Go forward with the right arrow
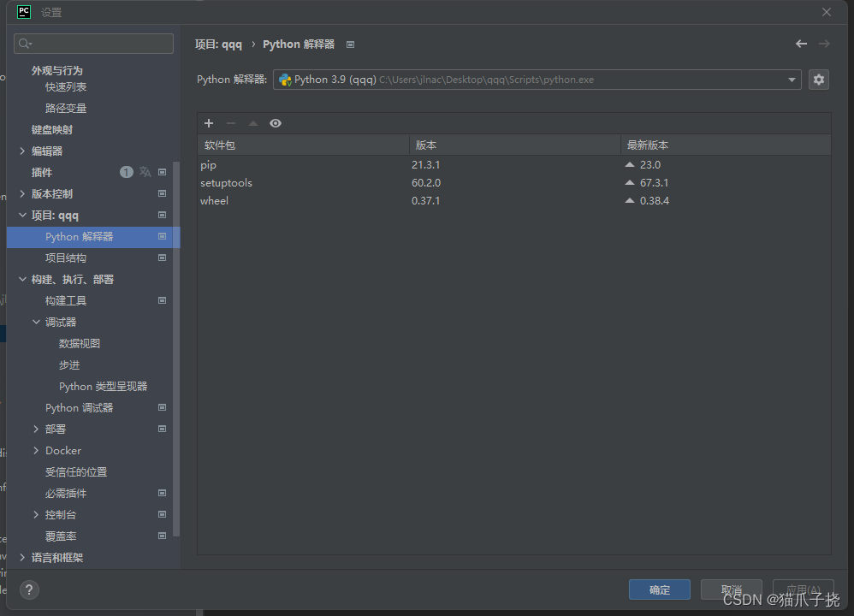This screenshot has height=616, width=854. click(x=824, y=44)
